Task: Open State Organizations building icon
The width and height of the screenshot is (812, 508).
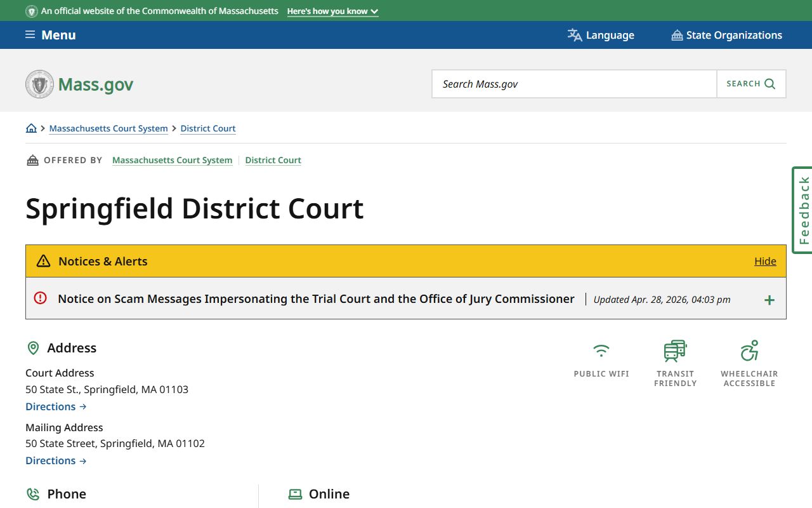Action: tap(677, 35)
